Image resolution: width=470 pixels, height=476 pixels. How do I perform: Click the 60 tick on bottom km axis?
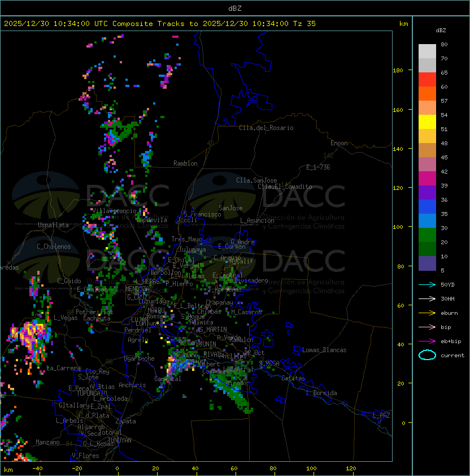[234, 468]
